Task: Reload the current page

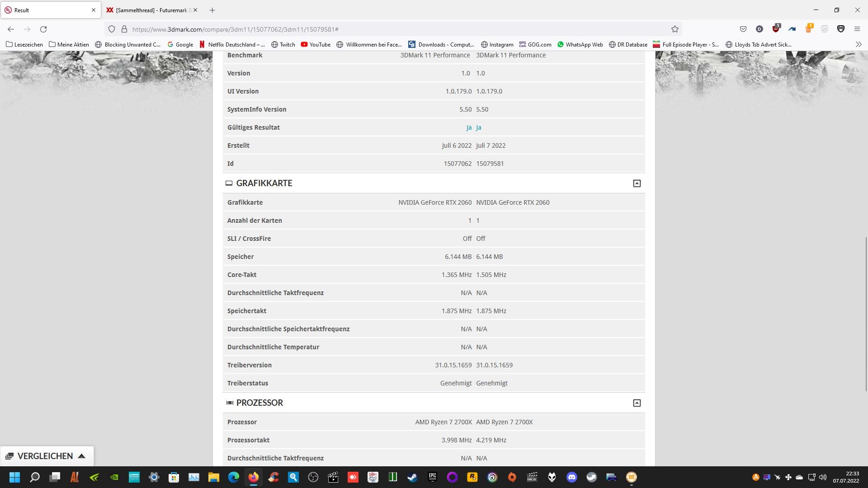Action: tap(43, 29)
